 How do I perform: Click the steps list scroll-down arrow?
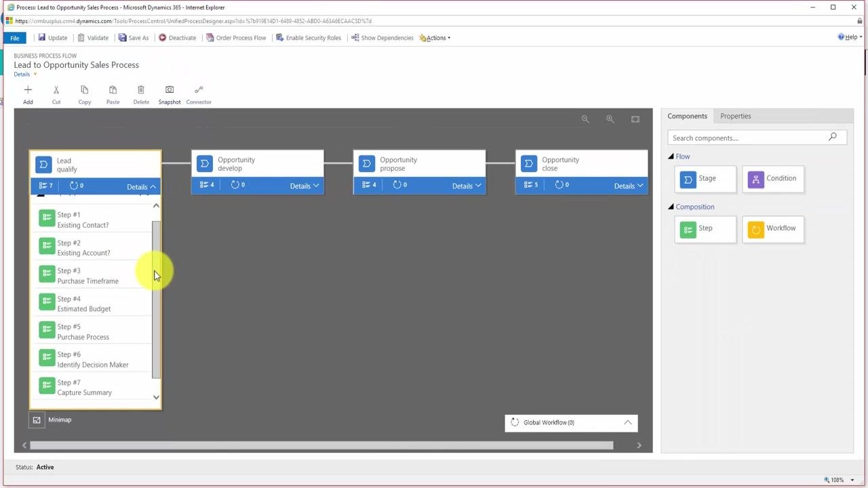point(156,397)
